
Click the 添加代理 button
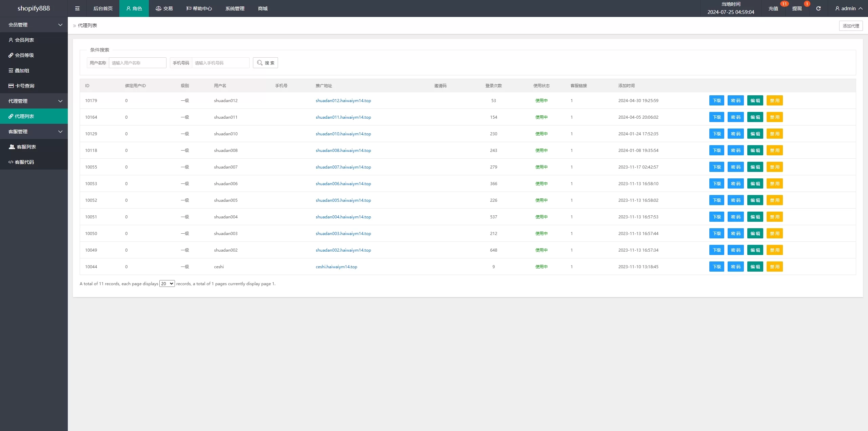850,26
